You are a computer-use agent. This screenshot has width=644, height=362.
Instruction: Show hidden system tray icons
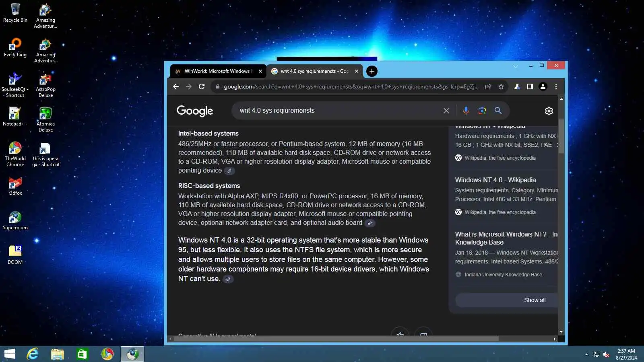586,354
